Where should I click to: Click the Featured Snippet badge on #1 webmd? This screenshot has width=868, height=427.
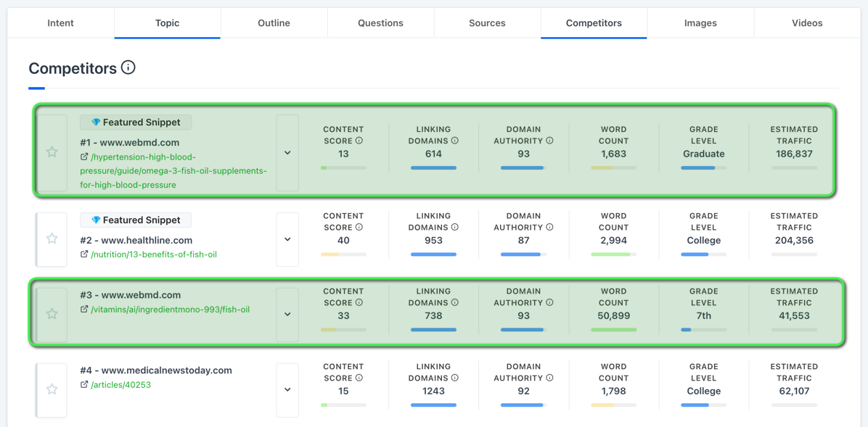[x=136, y=123]
